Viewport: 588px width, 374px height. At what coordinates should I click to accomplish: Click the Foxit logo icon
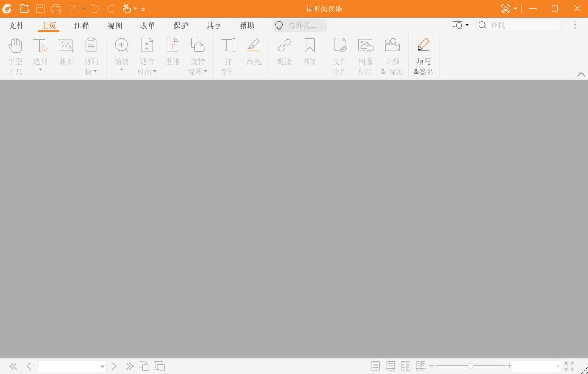point(7,9)
